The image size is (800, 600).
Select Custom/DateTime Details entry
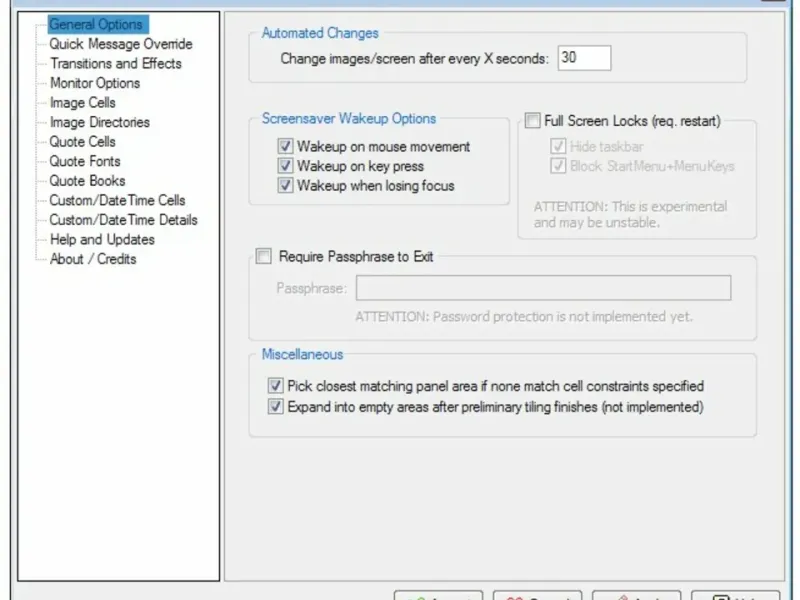click(123, 220)
